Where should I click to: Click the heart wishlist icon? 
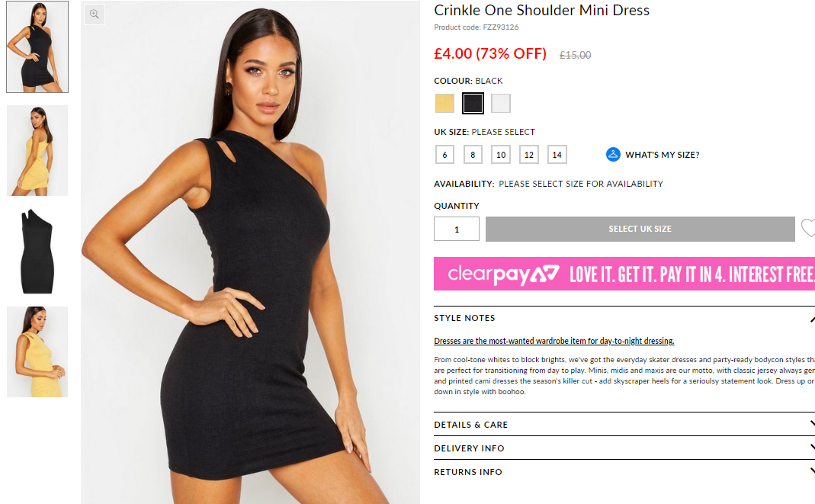pyautogui.click(x=808, y=228)
